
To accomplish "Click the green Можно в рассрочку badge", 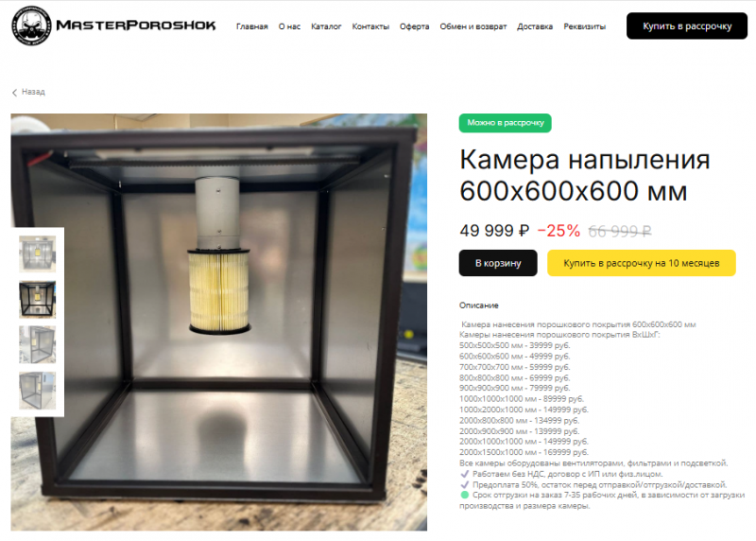I will click(x=505, y=123).
